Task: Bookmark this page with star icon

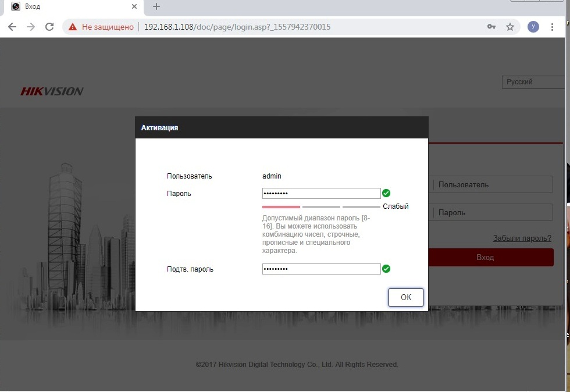Action: [510, 27]
